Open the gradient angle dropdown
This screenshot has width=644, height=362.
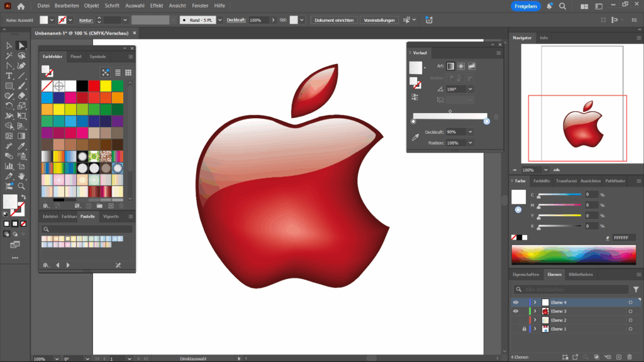click(470, 89)
